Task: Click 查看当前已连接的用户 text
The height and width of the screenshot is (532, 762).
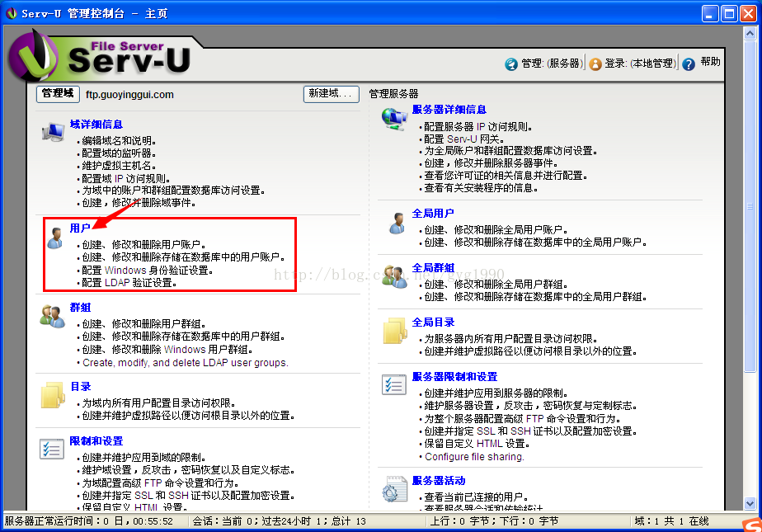Action: (x=476, y=497)
